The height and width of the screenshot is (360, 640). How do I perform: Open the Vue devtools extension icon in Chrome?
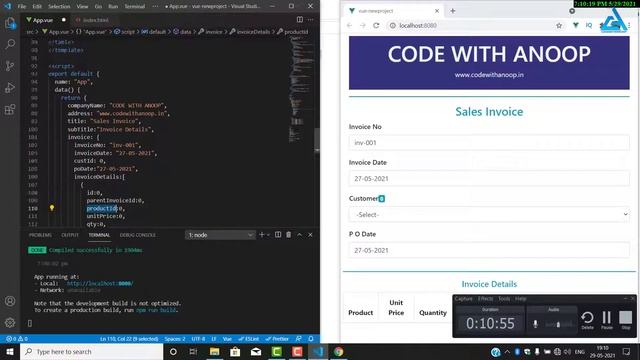pos(576,25)
